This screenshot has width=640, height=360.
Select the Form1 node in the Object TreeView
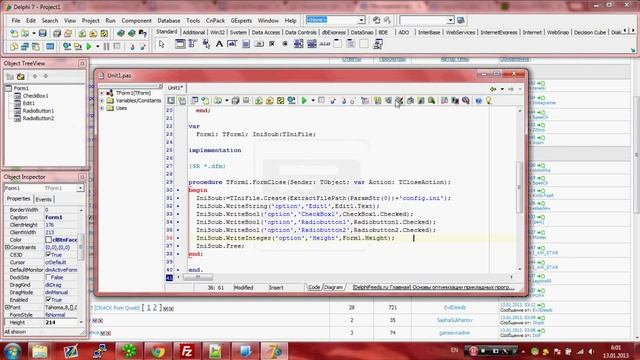[x=21, y=88]
